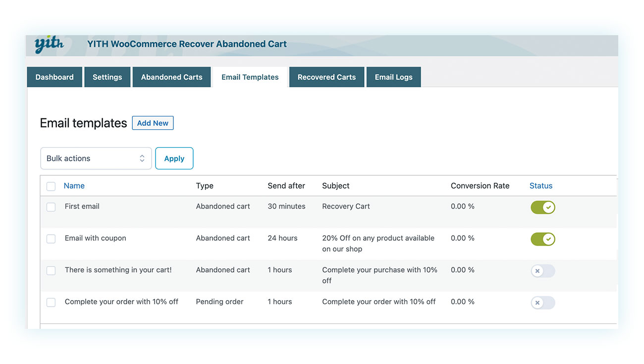Screen dimensions: 644x364
Task: Turn off Email with coupon status toggle
Action: (x=543, y=239)
